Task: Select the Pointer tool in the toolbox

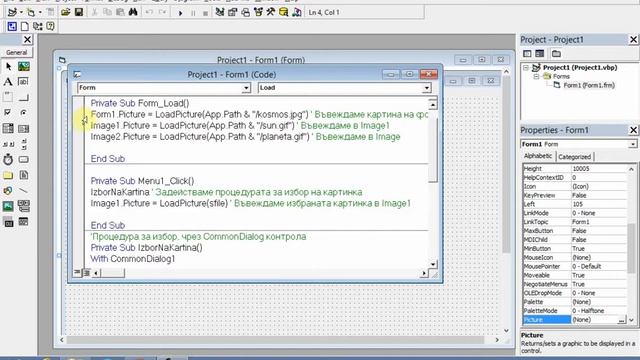Action: 8,66
